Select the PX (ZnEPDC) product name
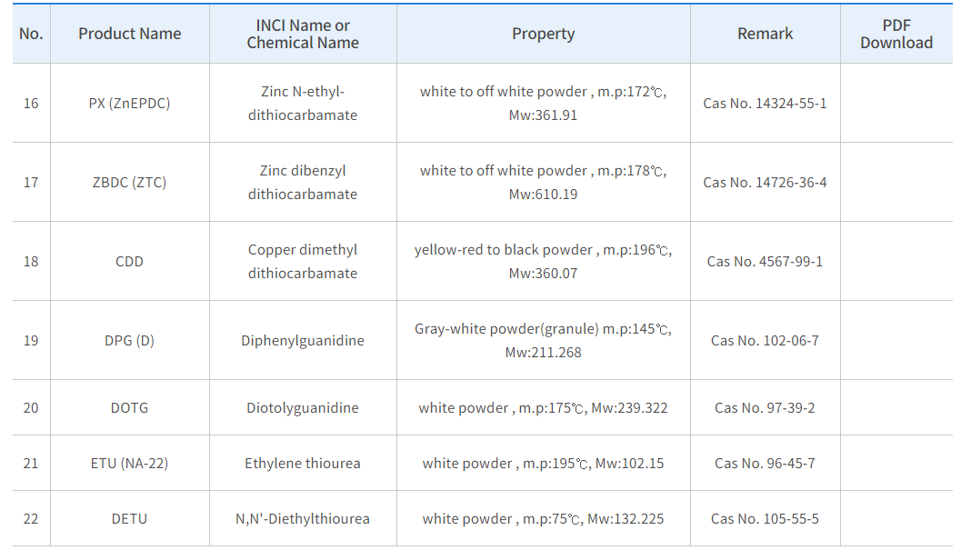The height and width of the screenshot is (560, 971). pos(129,103)
